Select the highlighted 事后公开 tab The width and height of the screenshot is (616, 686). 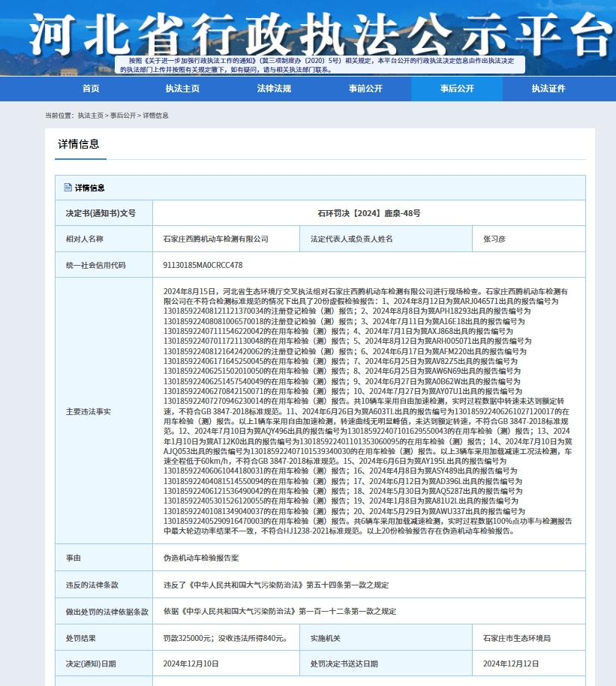coord(456,89)
